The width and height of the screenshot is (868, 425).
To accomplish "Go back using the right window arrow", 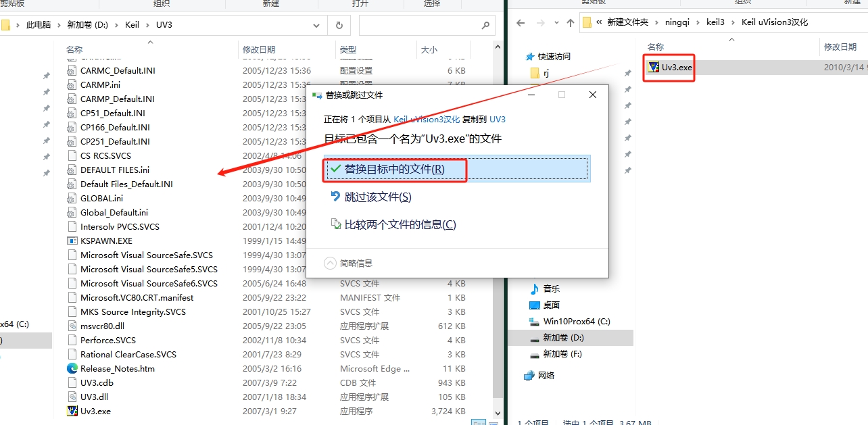I will click(521, 22).
